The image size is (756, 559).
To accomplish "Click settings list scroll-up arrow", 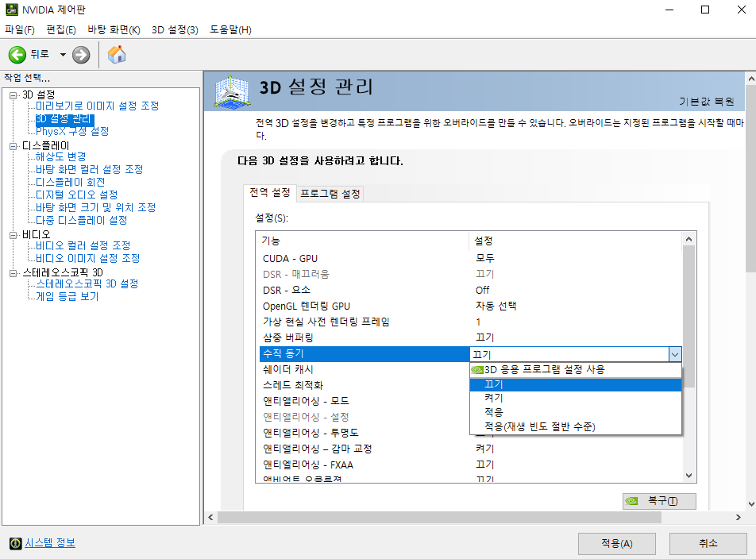I will (689, 239).
